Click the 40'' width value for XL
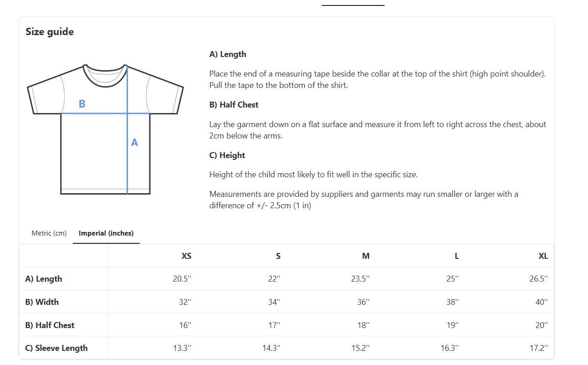This screenshot has width=588, height=365. [x=541, y=302]
